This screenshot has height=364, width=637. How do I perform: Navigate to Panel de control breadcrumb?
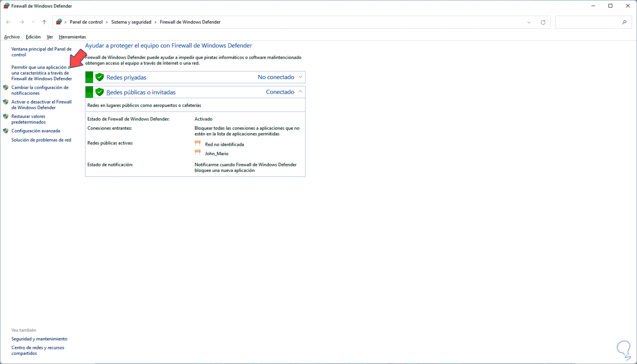click(x=86, y=22)
